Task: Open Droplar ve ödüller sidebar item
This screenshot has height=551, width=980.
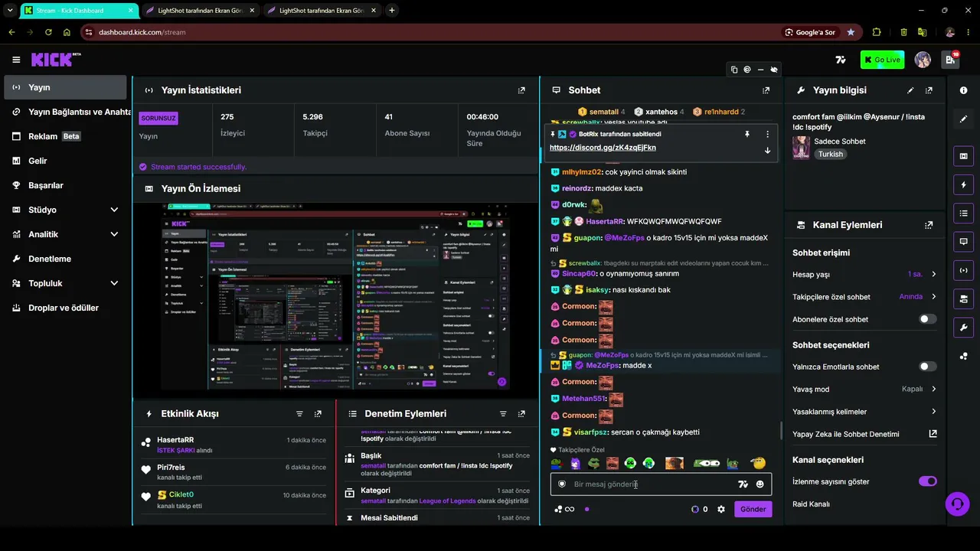Action: (65, 308)
